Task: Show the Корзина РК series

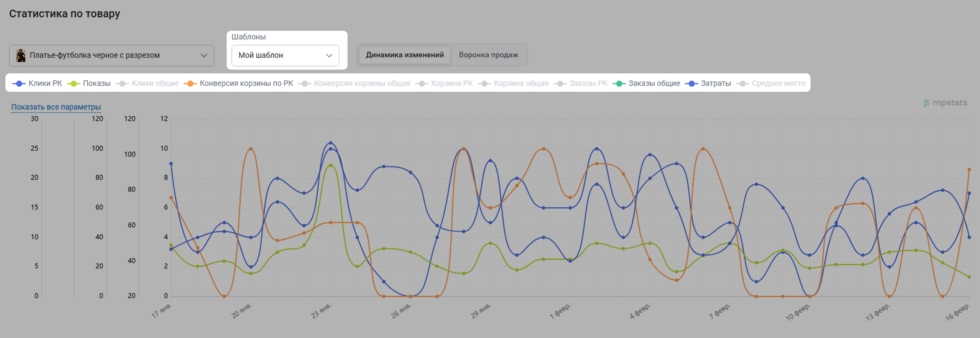Action: coord(452,83)
